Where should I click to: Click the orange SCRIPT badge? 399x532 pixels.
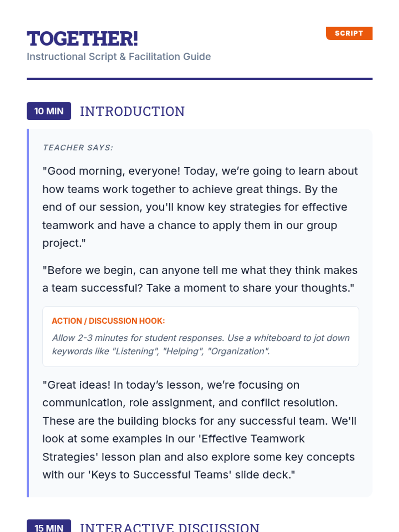pos(349,33)
